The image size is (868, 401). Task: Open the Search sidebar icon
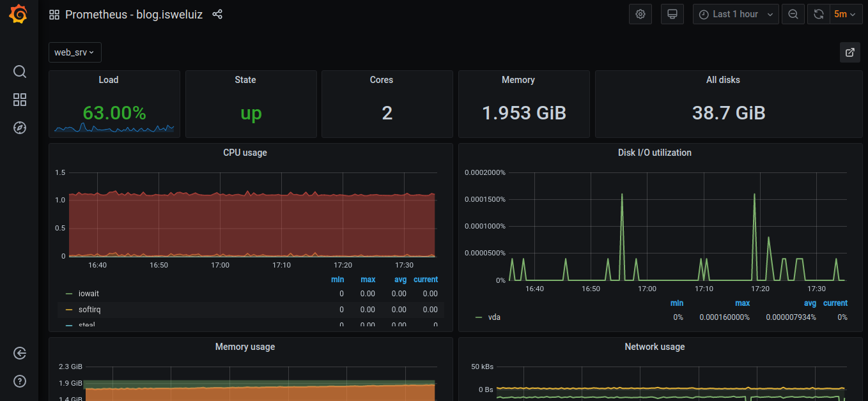point(19,72)
